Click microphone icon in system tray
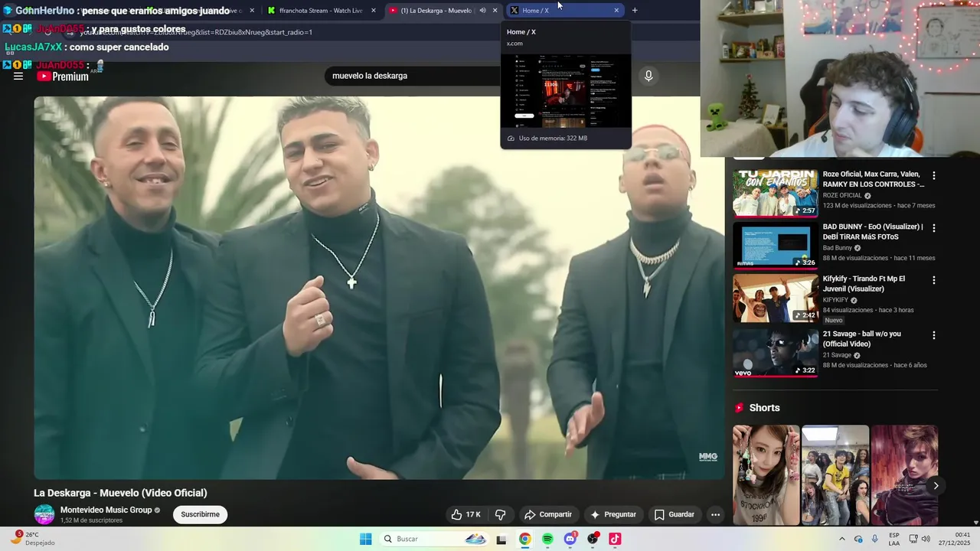Image resolution: width=980 pixels, height=551 pixels. click(874, 539)
